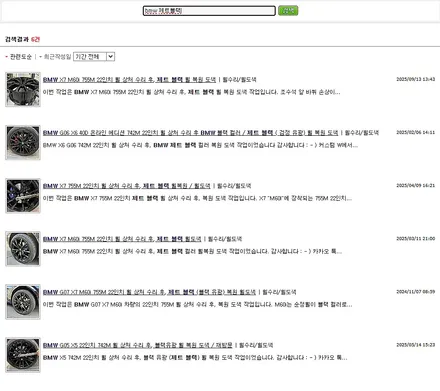The height and width of the screenshot is (391, 440).
Task: Click the snippet beginning '이번 작업은 BMW X7 M60i 755M'
Action: pyautogui.click(x=192, y=92)
